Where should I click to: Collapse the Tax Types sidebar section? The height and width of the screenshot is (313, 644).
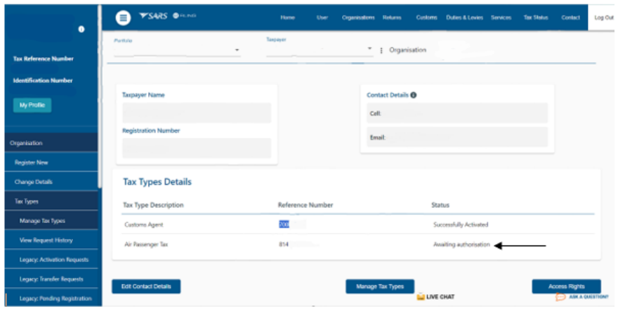point(49,201)
